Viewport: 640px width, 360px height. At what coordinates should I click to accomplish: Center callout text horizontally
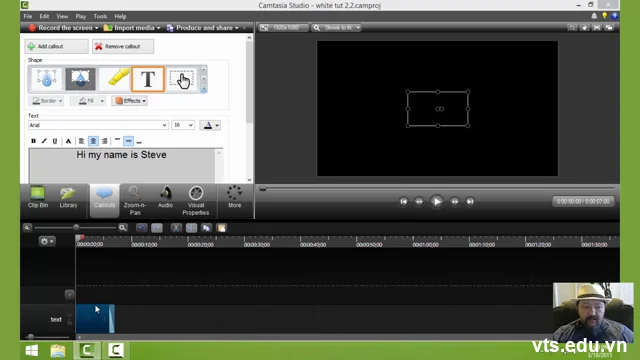(x=93, y=141)
